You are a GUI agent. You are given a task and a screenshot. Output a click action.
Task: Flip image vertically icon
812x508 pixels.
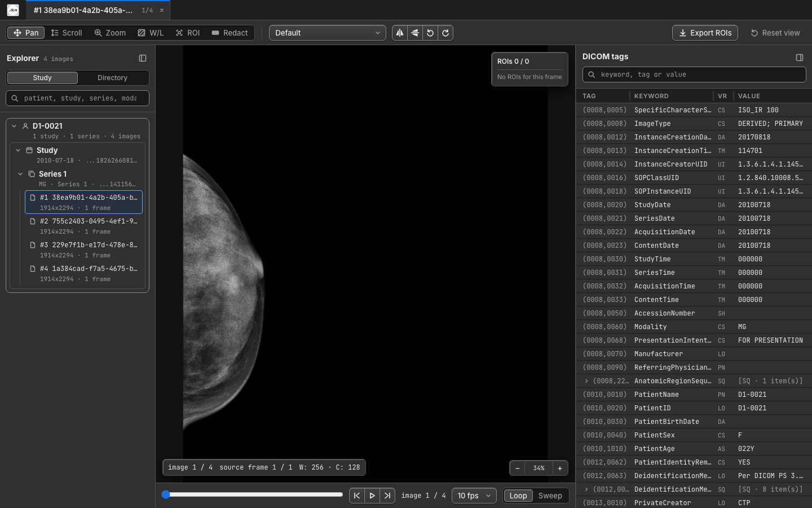point(415,33)
